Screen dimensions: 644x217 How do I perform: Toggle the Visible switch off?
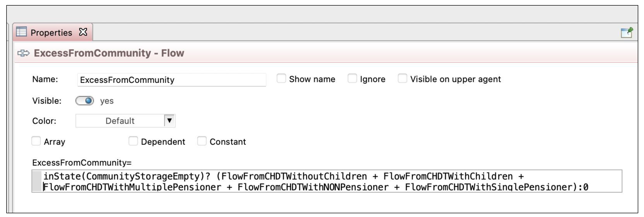click(x=85, y=101)
